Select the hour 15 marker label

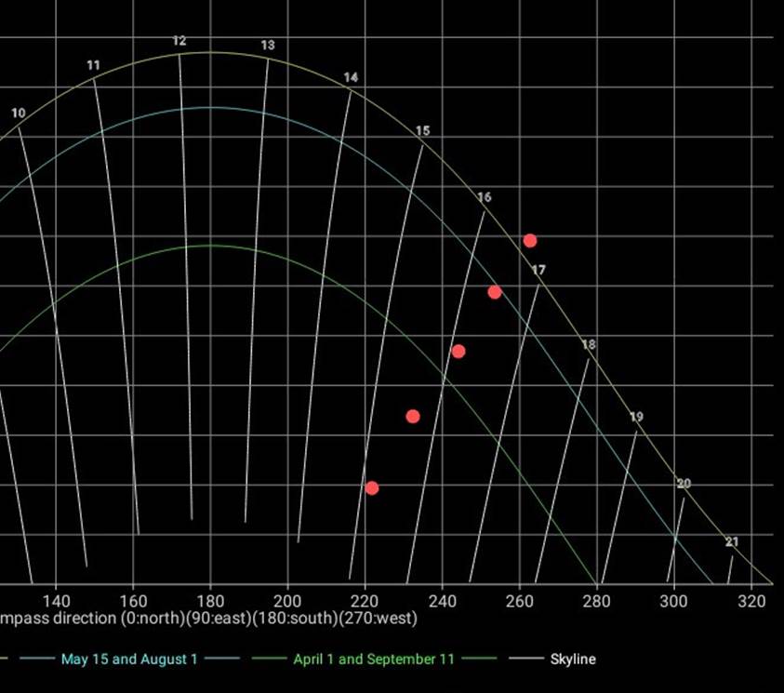coord(422,131)
